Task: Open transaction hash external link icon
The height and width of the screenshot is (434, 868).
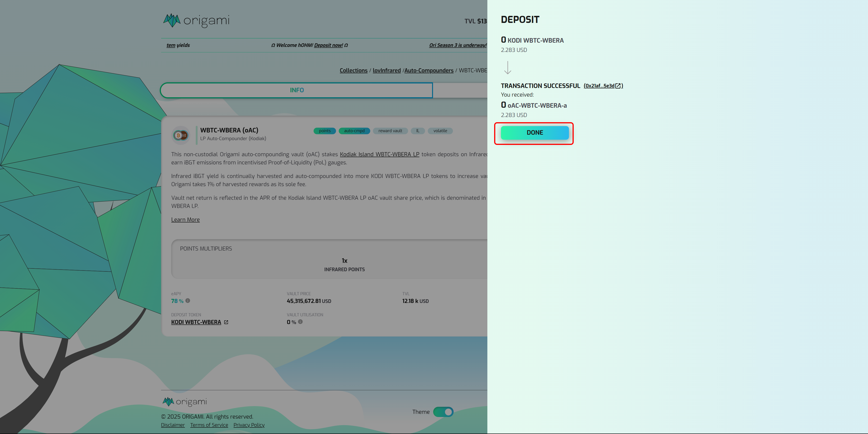Action: (618, 86)
